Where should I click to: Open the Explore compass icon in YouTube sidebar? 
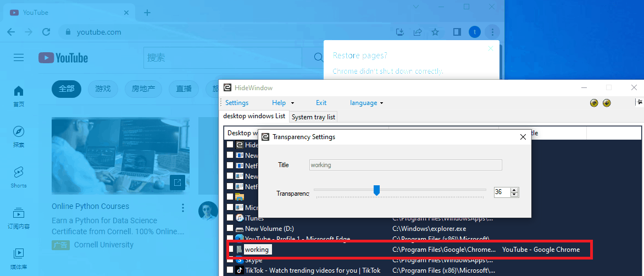coord(19,132)
